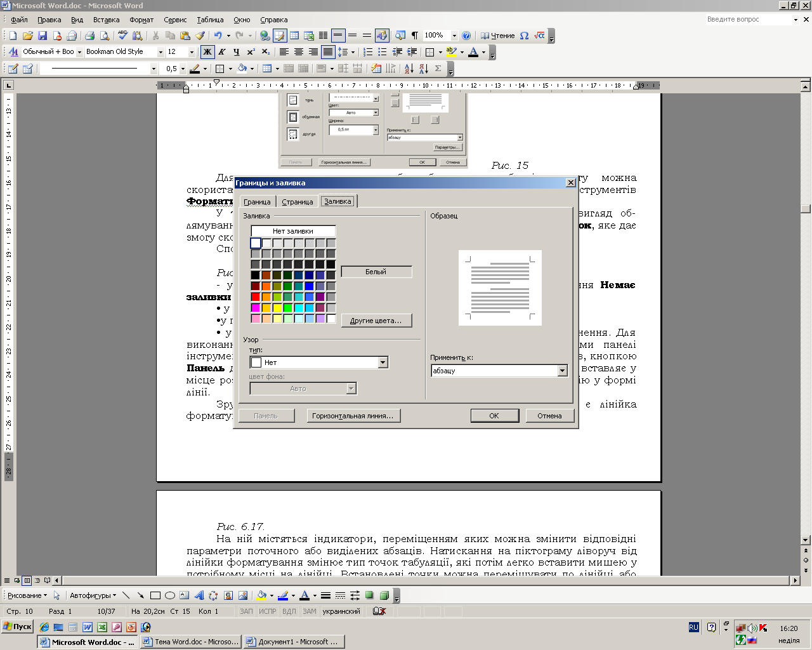Click the Print icon
This screenshot has height=650, width=812.
(x=89, y=36)
